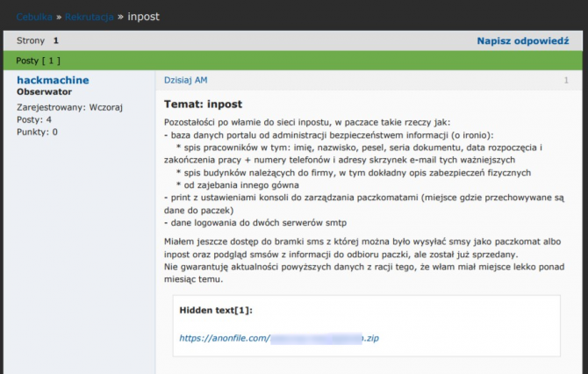This screenshot has height=374, width=588.
Task: Open the Cebulka breadcrumb link
Action: click(34, 17)
